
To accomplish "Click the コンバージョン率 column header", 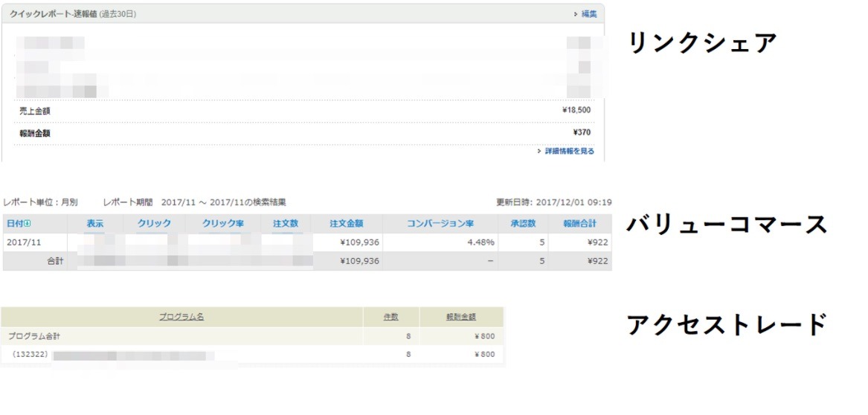I will [440, 223].
